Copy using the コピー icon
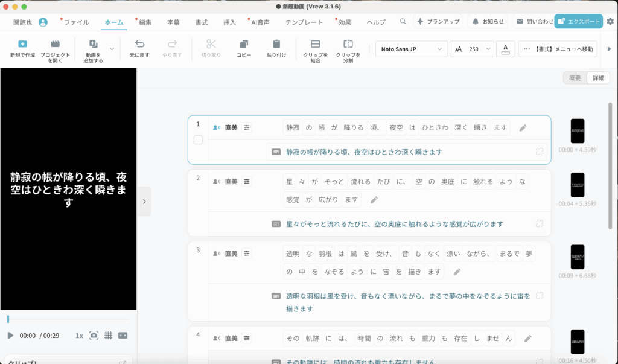Screen dimensions: 618x364 click(244, 44)
